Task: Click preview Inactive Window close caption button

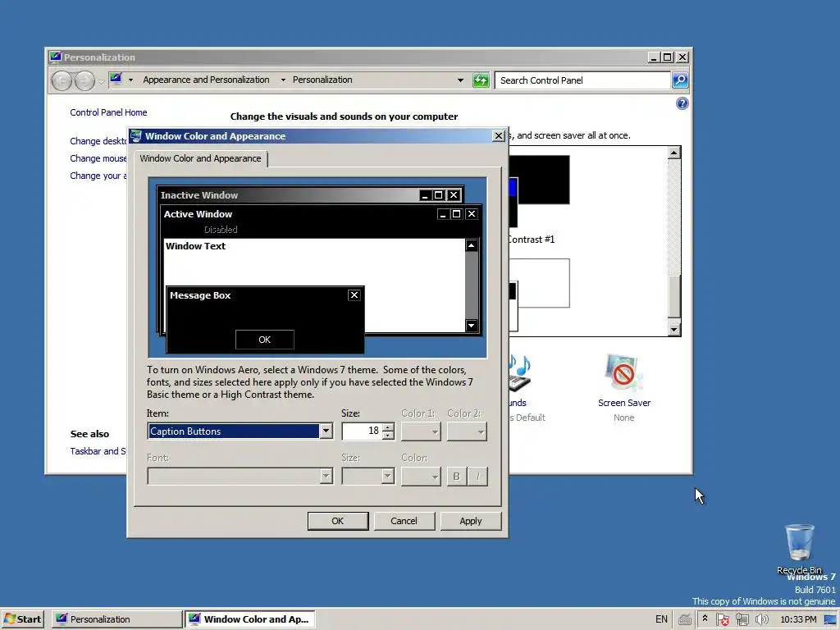Action: pyautogui.click(x=454, y=195)
